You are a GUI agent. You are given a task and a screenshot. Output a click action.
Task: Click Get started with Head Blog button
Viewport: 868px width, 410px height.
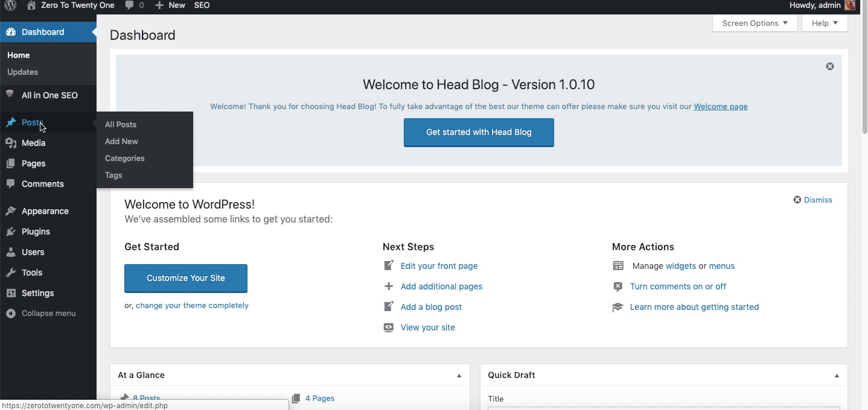[x=479, y=132]
